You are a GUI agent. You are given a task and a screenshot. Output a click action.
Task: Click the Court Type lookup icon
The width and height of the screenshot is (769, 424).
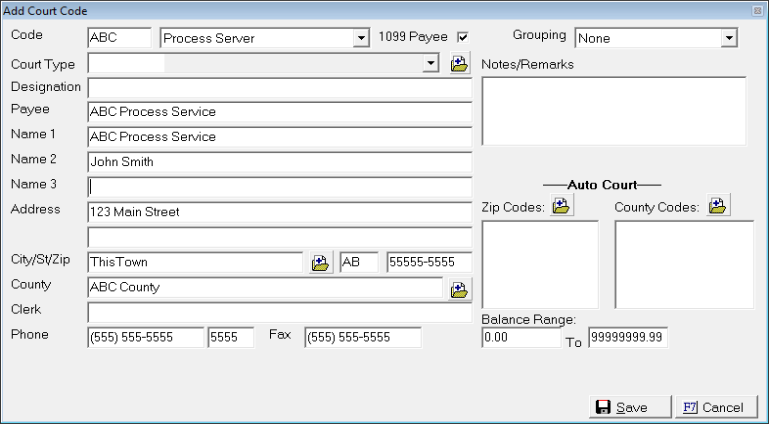click(x=459, y=63)
